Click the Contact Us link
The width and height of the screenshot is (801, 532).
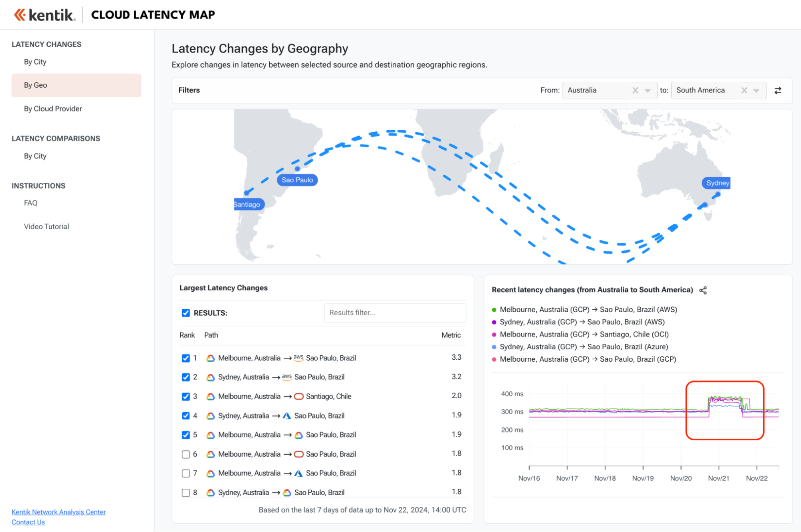click(x=28, y=522)
